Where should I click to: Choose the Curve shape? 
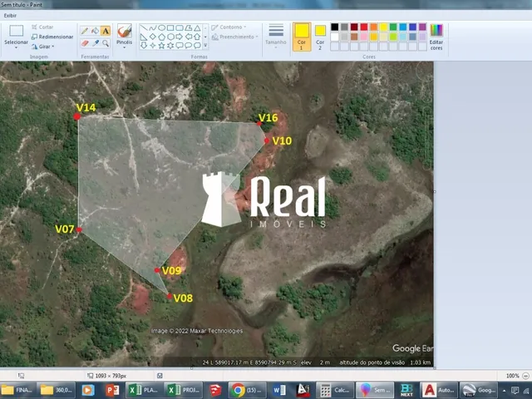click(153, 27)
